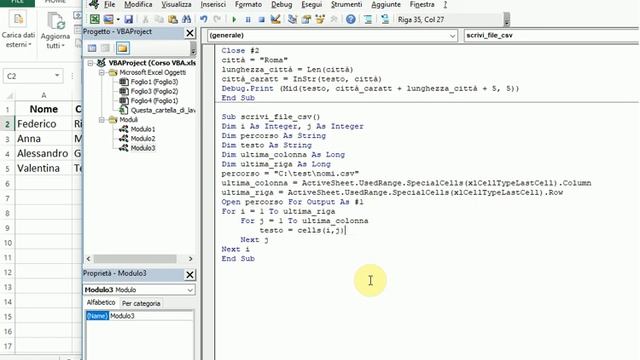This screenshot has width=640, height=360.
Task: Click the Insert UserForm toolbar icon
Action: (109, 19)
